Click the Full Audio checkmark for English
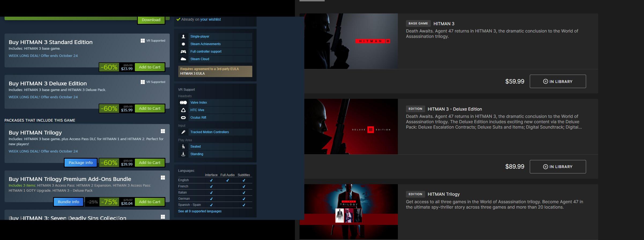Viewport: 644px width, 240px height. pos(227,180)
